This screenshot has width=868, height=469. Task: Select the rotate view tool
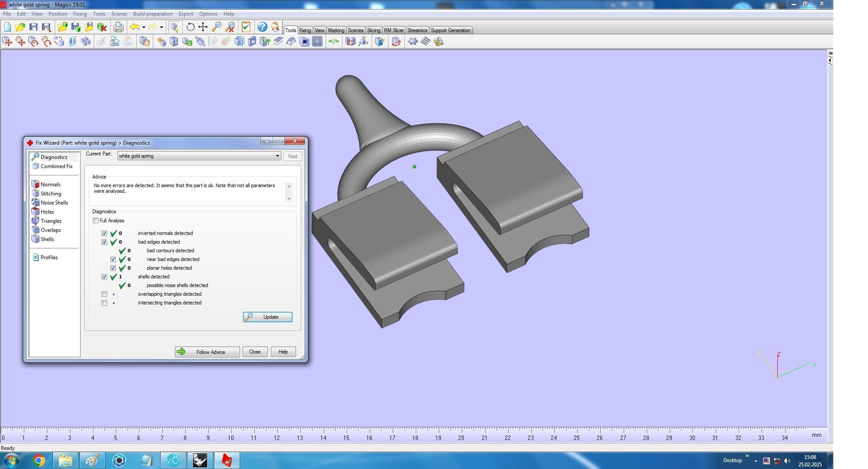click(x=190, y=27)
